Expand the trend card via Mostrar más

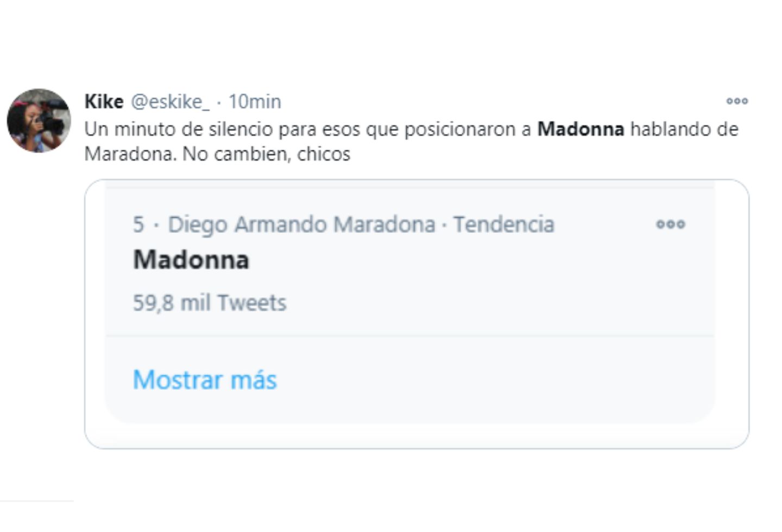pos(205,380)
